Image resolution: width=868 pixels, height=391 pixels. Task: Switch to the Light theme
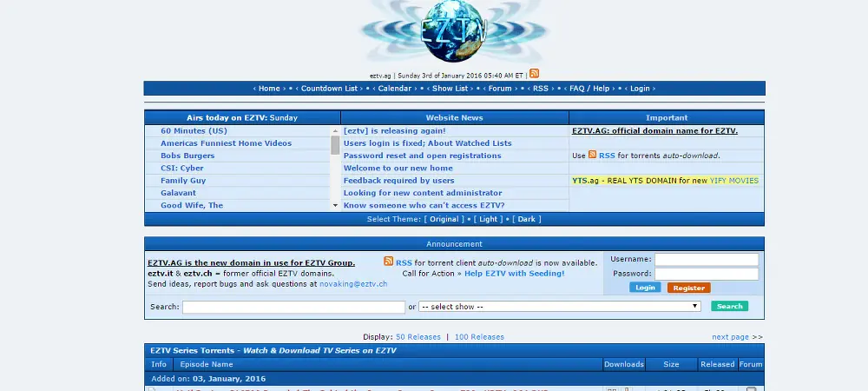(x=488, y=219)
